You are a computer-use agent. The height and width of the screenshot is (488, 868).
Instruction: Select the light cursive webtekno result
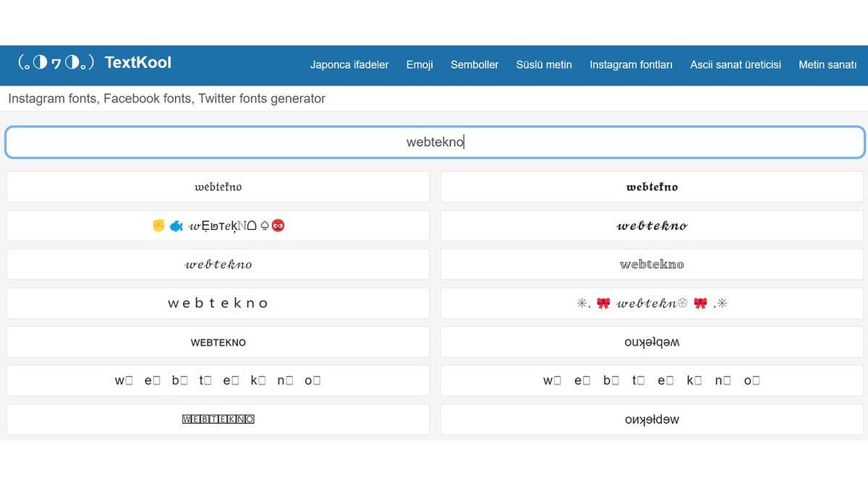(x=218, y=265)
